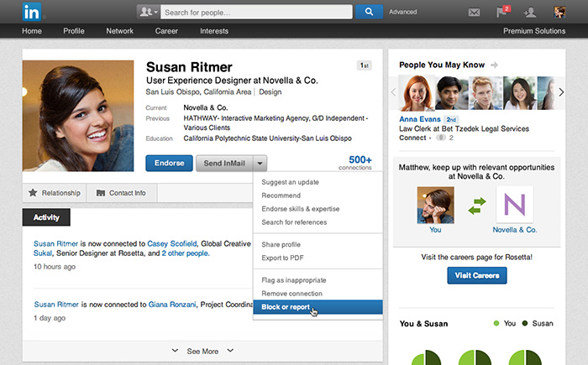Click the Visit Careers button
588x365 pixels.
click(x=477, y=275)
